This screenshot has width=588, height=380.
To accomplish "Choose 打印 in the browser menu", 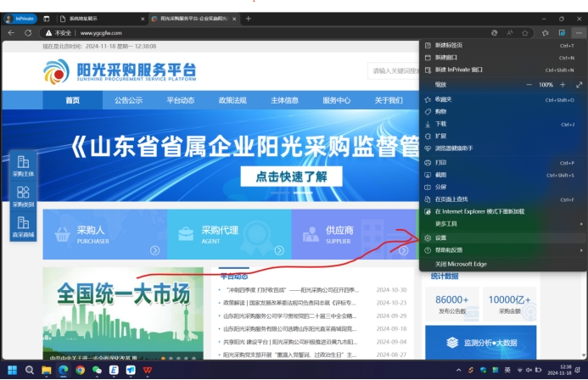I will pyautogui.click(x=440, y=162).
